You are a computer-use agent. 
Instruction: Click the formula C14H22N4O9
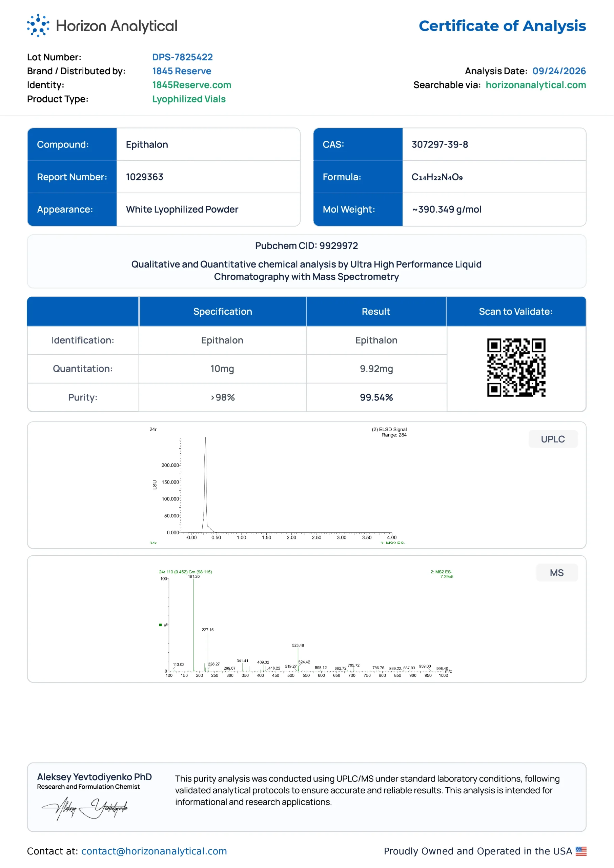coord(437,177)
